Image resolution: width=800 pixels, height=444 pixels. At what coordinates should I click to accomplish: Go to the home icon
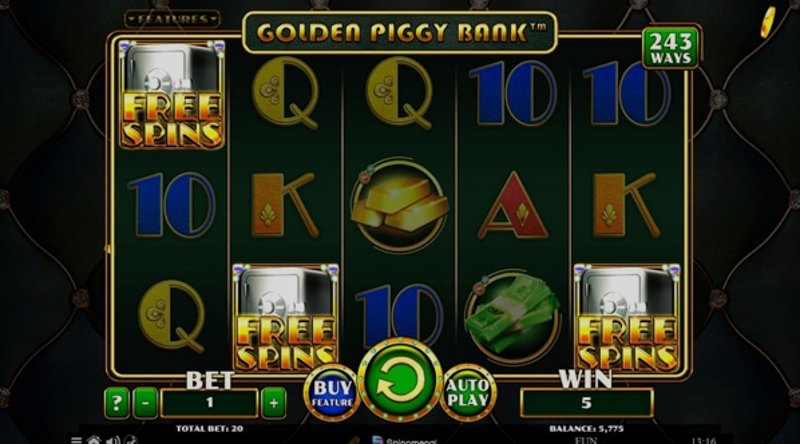pos(93,440)
